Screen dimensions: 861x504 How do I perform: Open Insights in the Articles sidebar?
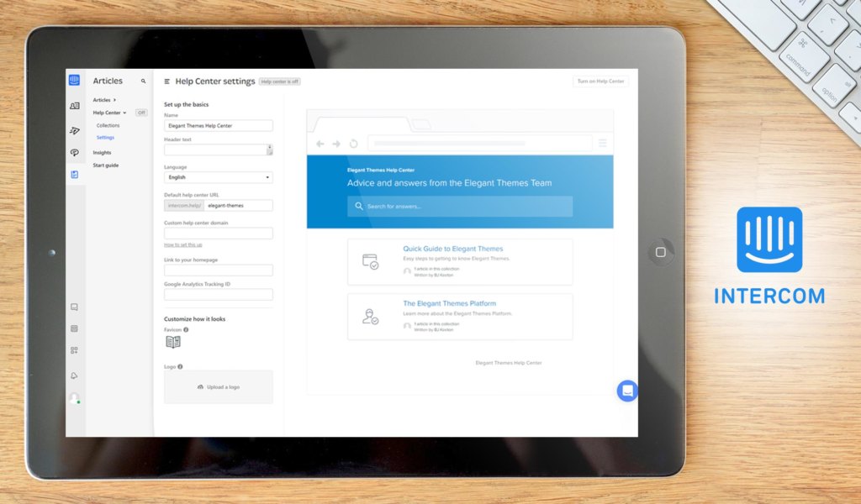(x=102, y=153)
